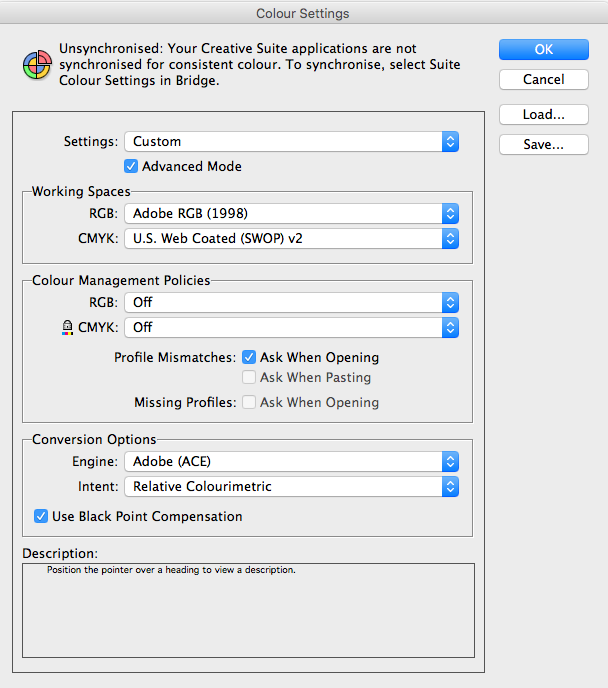Click the colour sync status wheel icon
608x688 pixels.
point(37,65)
